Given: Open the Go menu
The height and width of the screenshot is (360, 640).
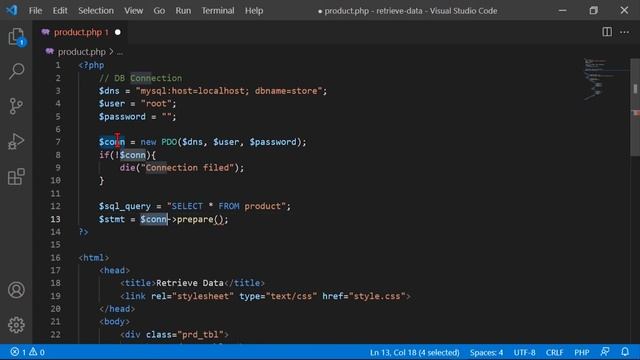Looking at the screenshot, I should pos(159,11).
